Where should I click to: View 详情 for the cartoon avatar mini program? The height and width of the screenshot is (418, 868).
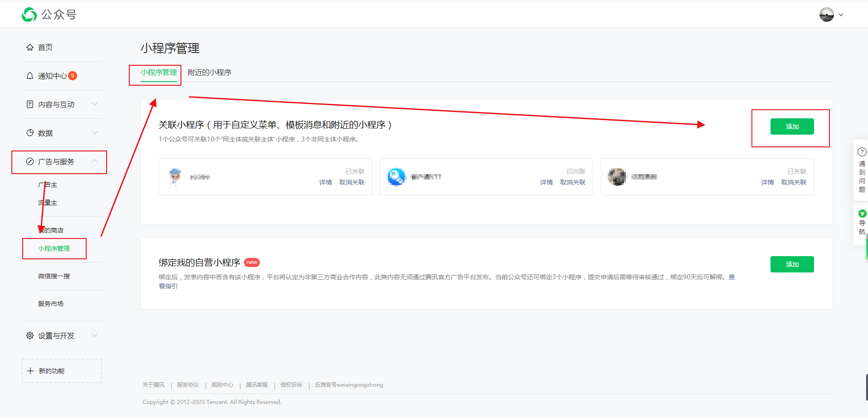click(x=326, y=182)
